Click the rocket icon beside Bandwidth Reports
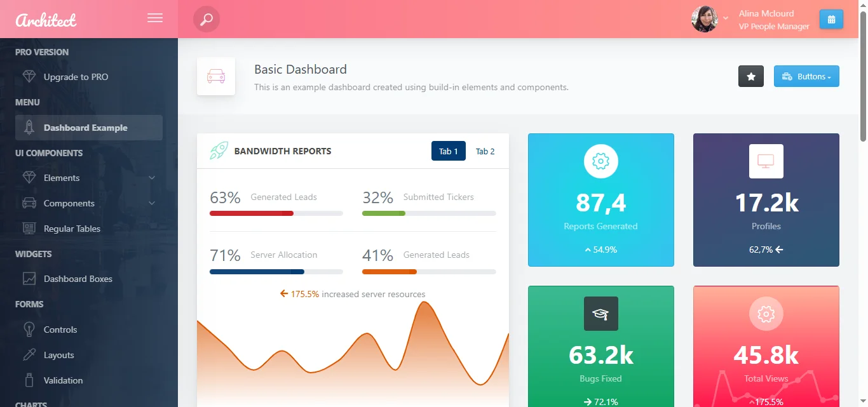The height and width of the screenshot is (407, 868). (218, 150)
